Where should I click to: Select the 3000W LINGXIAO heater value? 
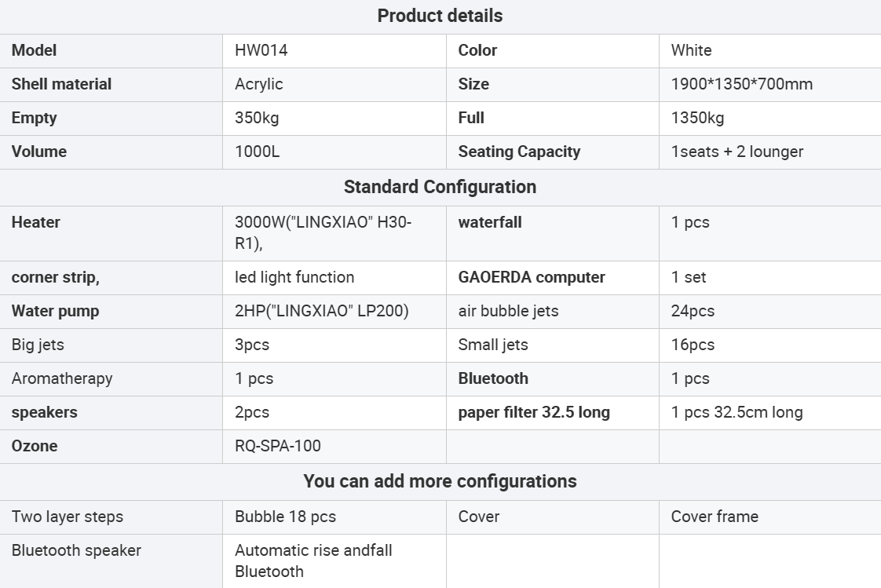323,233
